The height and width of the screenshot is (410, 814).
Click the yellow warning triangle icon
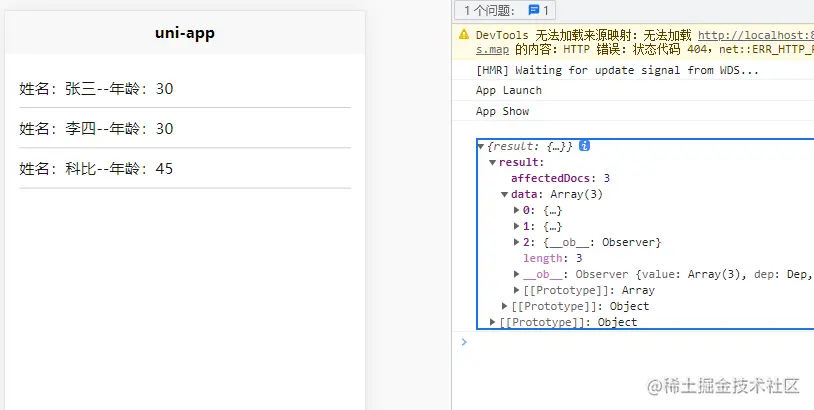click(464, 35)
